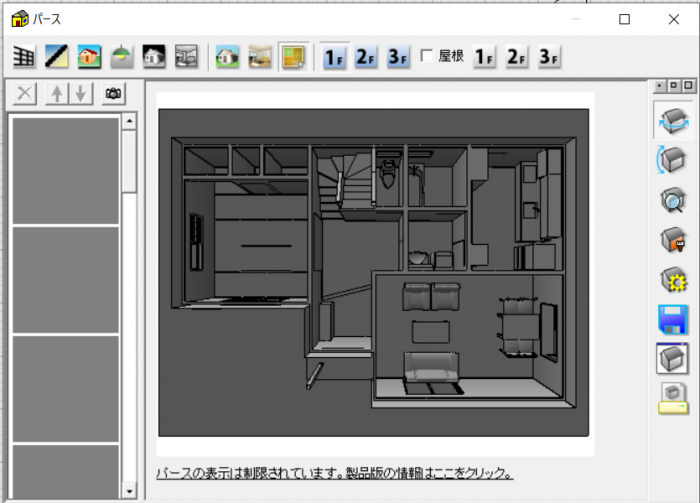Viewport: 700px width, 503px height.
Task: Click the パース window app icon
Action: 20,19
